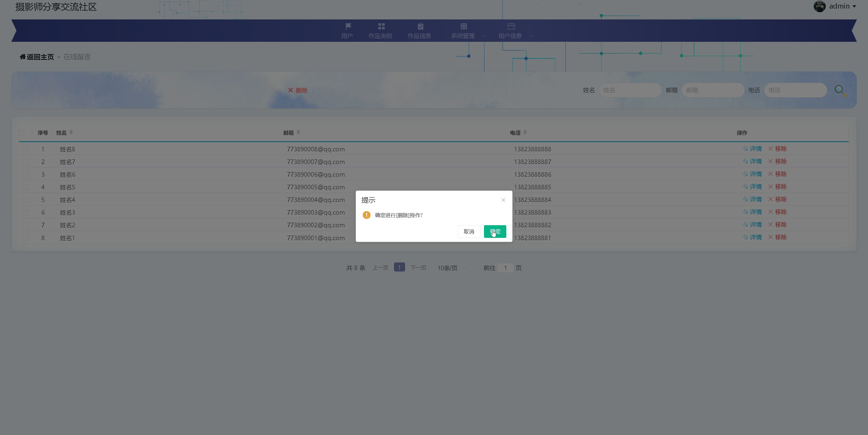868x435 pixels.
Task: Tick the checkbox for row 姓名8
Action: [x=25, y=149]
